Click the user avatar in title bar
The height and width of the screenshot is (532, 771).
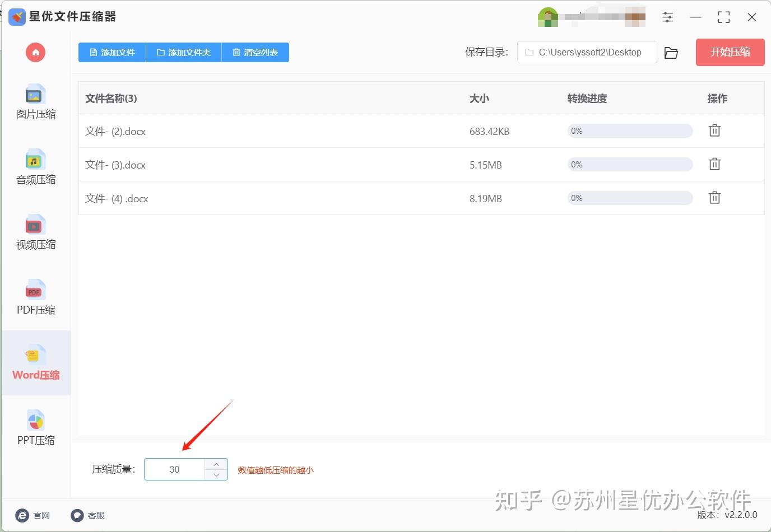[547, 17]
